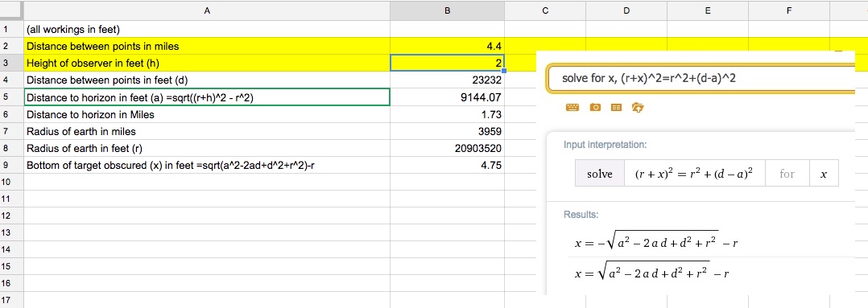Select column C header
The height and width of the screenshot is (308, 868).
pyautogui.click(x=545, y=10)
